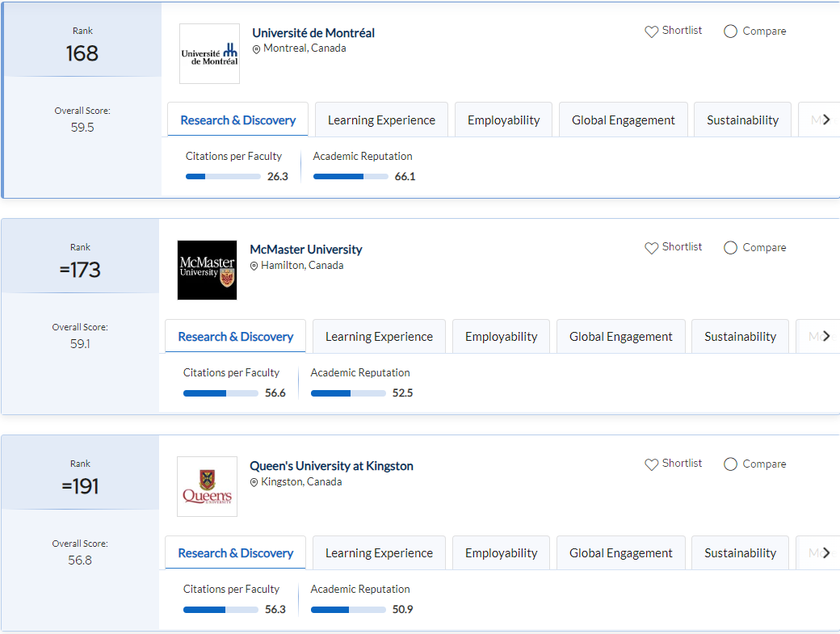This screenshot has width=840, height=634.
Task: Switch to Employability tab for Université de Montréal
Action: [503, 120]
